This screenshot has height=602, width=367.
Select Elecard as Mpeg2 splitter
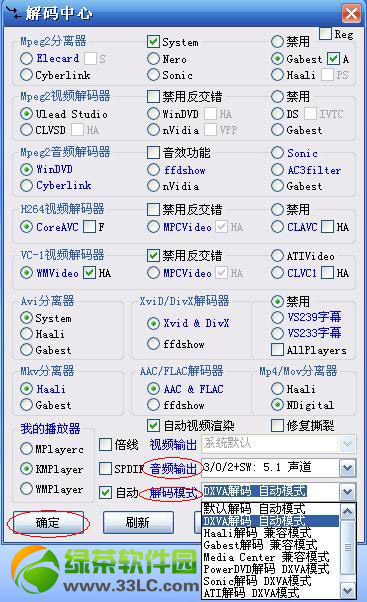[x=26, y=58]
